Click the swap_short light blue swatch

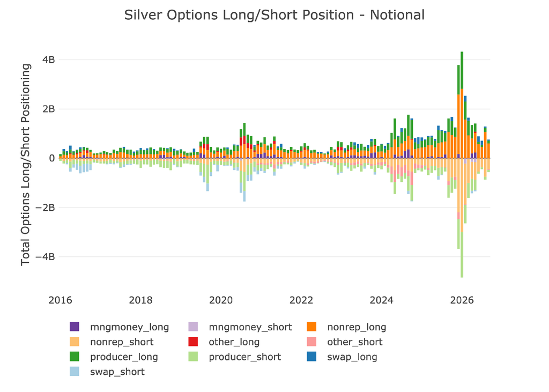pos(74,371)
